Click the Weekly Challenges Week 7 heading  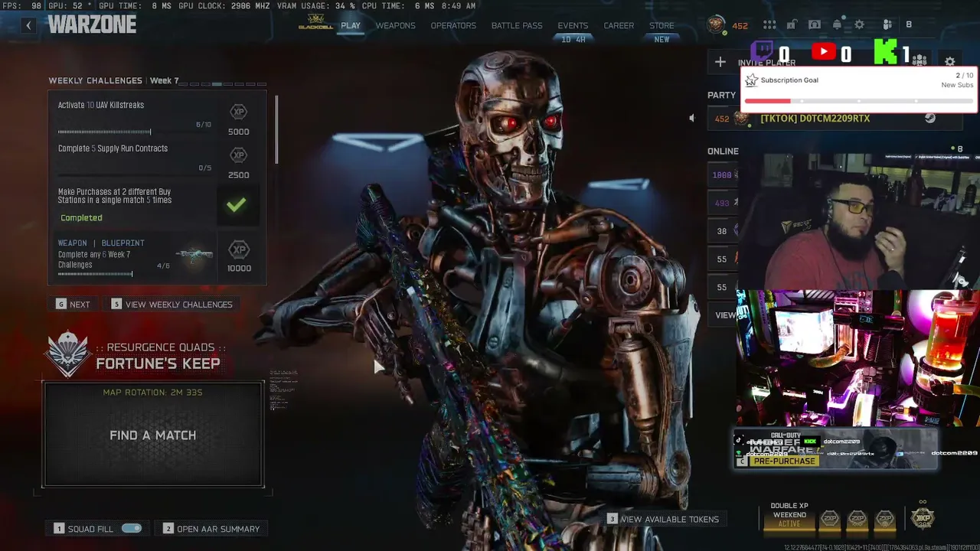point(113,80)
